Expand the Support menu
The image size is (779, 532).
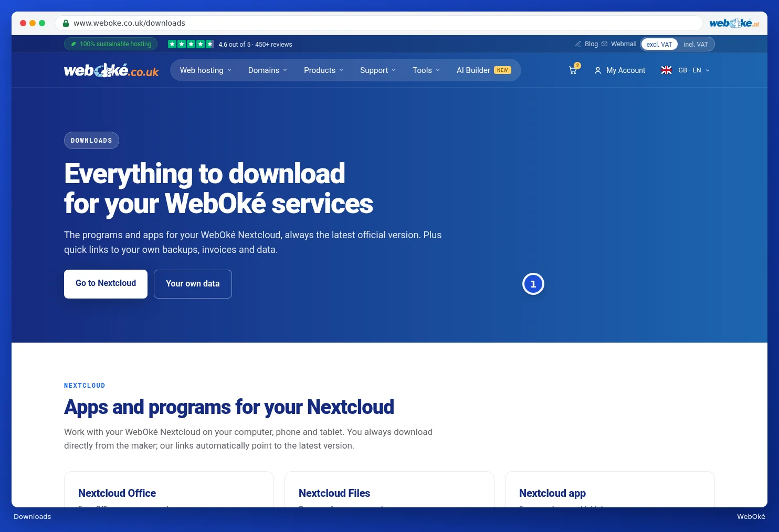[x=378, y=70]
